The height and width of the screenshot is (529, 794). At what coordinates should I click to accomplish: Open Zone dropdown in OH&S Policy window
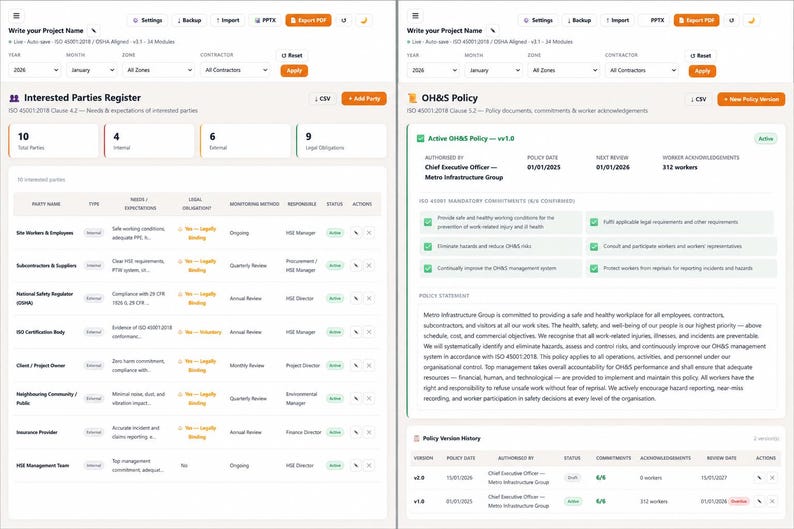click(x=564, y=70)
